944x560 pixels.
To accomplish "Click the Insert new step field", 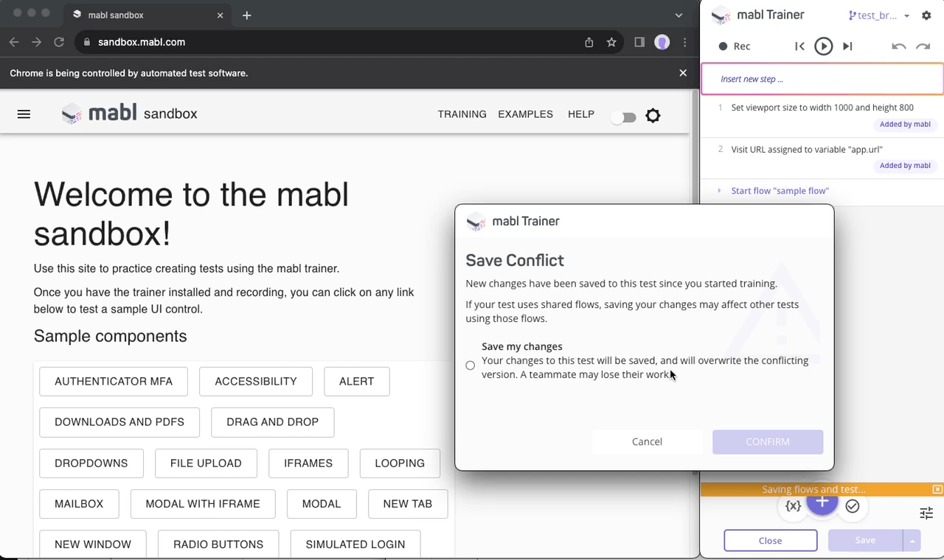I will coord(822,79).
